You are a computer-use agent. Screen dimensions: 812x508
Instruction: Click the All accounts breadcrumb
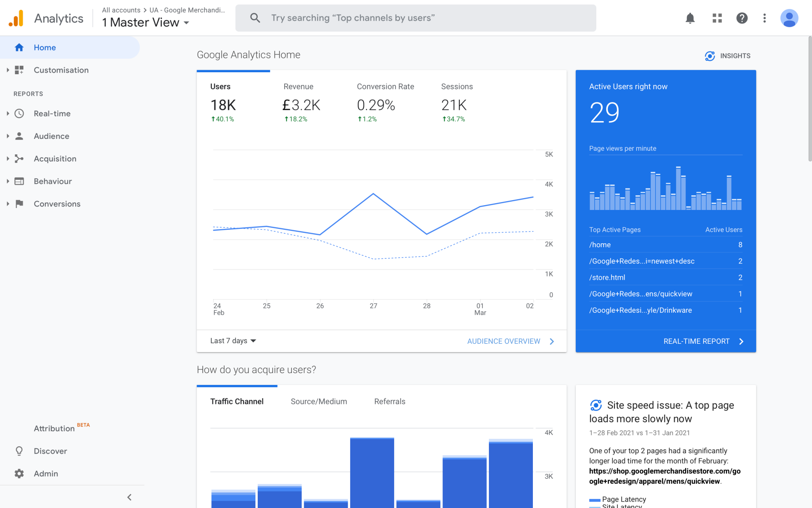[x=121, y=10]
